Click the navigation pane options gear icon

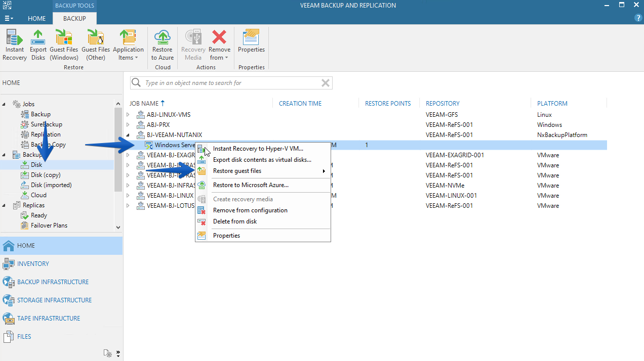click(107, 353)
